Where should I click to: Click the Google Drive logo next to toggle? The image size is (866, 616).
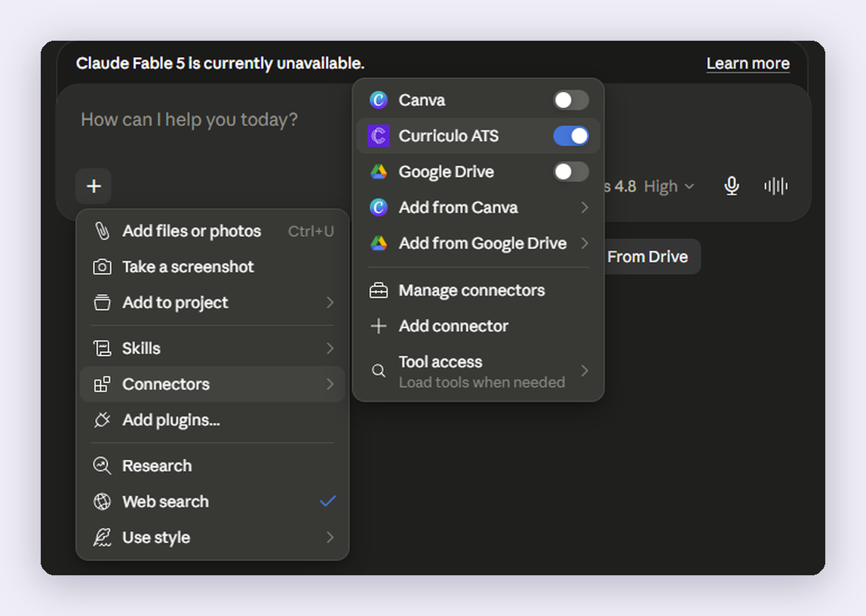tap(379, 172)
